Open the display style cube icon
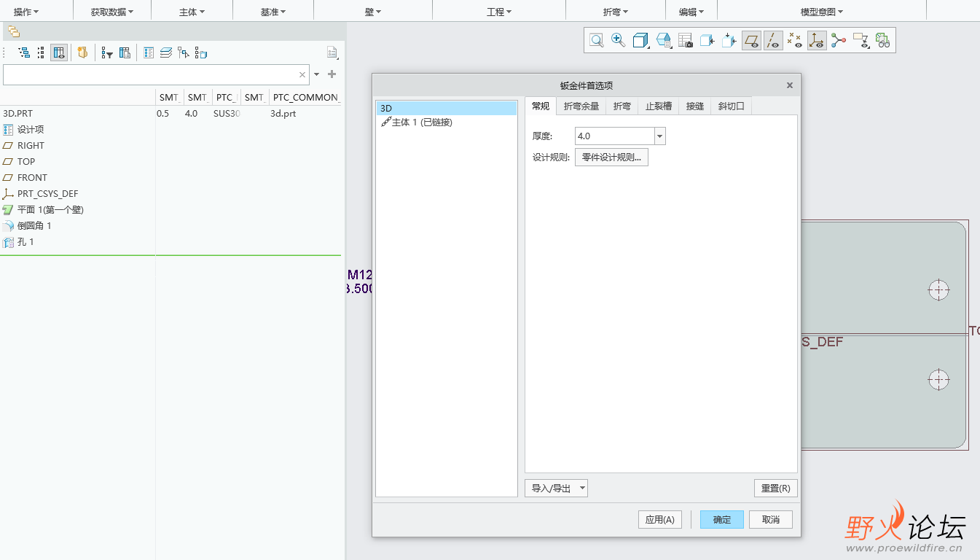This screenshot has width=980, height=560. (x=640, y=41)
